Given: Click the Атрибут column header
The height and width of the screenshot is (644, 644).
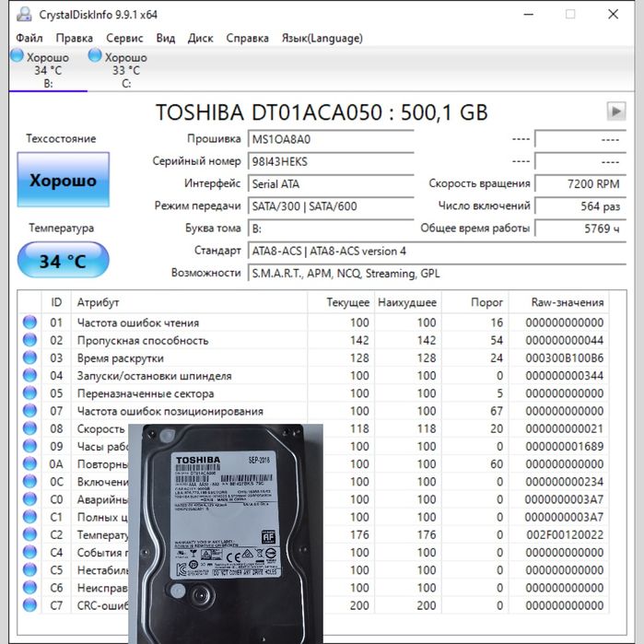Looking at the screenshot, I should click(x=189, y=302).
